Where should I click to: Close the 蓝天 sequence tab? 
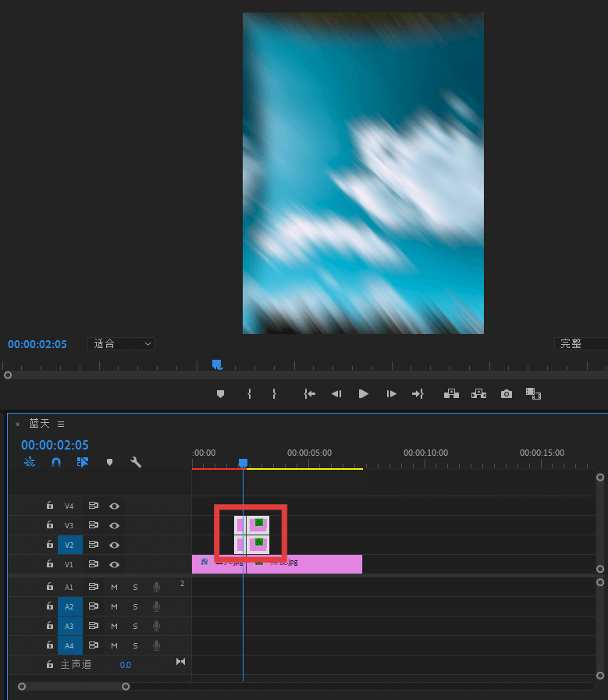[x=17, y=425]
